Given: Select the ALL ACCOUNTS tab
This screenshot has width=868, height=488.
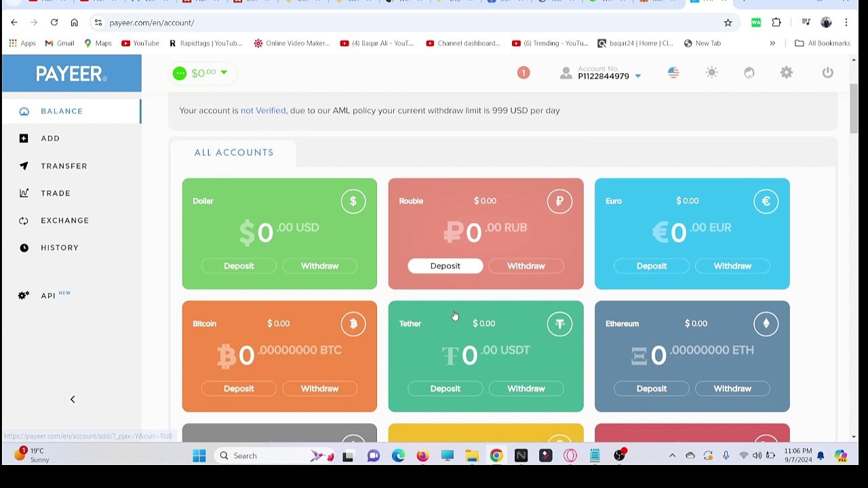Looking at the screenshot, I should click(233, 152).
